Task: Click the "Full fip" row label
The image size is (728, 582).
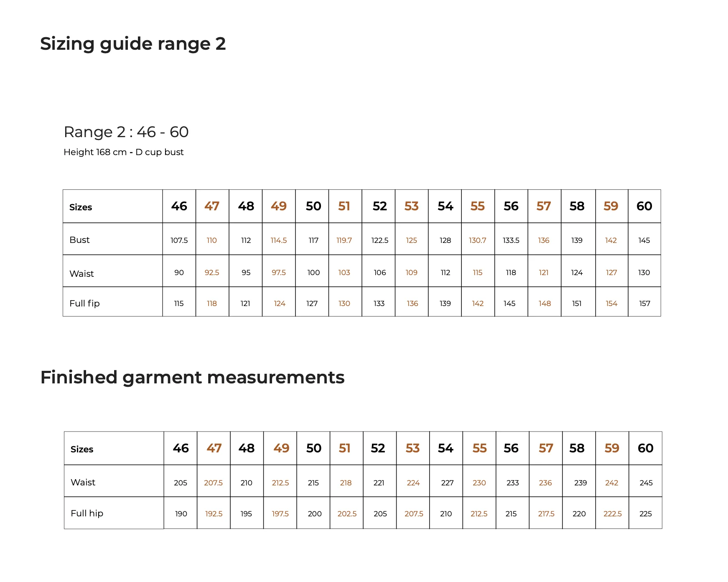Action: 84,304
